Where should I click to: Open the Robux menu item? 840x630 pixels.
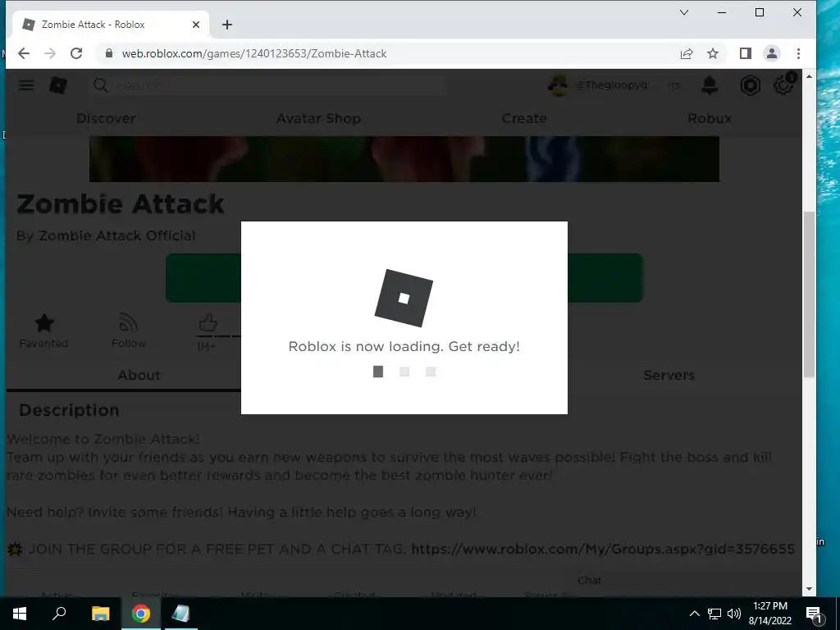(x=710, y=118)
